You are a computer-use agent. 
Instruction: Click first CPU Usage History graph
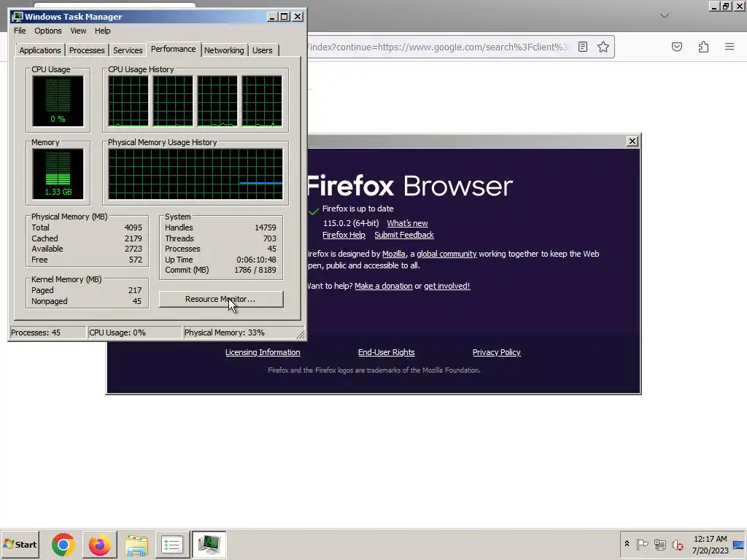pos(128,101)
